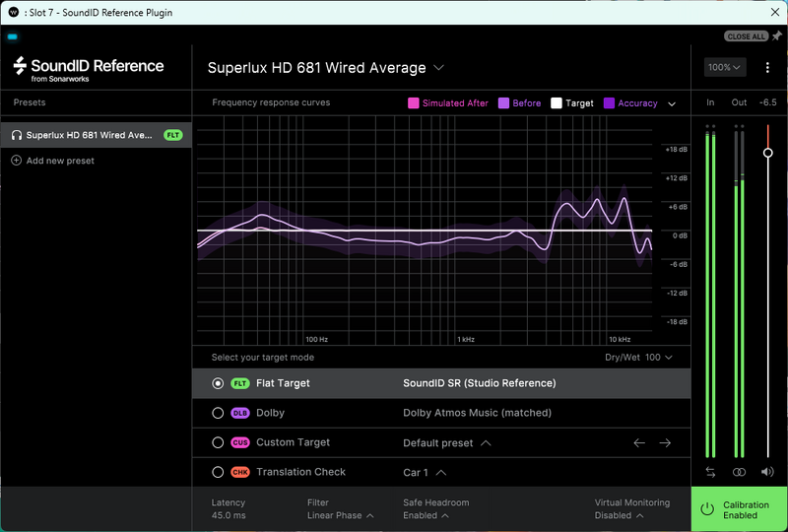The height and width of the screenshot is (532, 788).
Task: Click the CLOSE ALL button
Action: pyautogui.click(x=746, y=36)
